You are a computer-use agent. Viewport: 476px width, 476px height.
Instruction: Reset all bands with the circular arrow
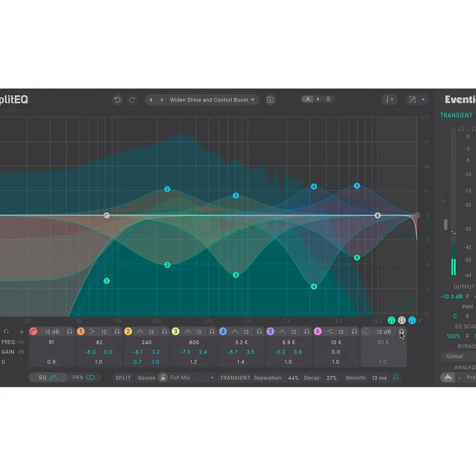pyautogui.click(x=6, y=332)
